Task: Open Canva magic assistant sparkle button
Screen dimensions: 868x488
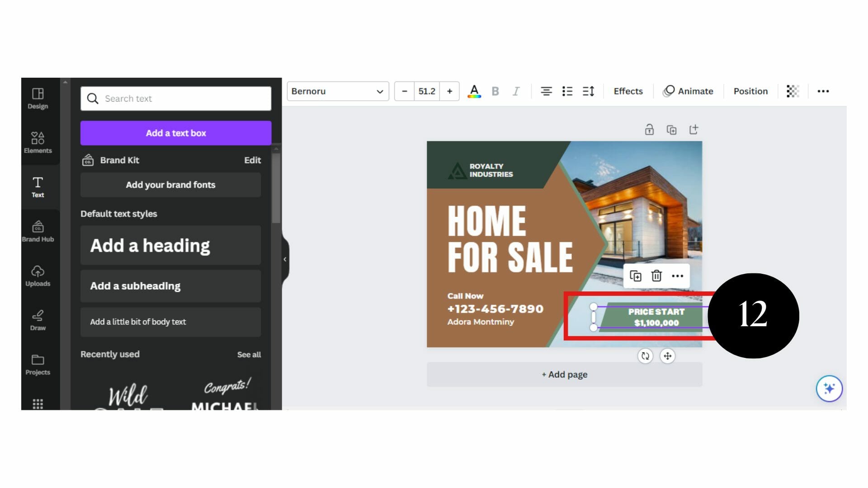Action: click(829, 388)
